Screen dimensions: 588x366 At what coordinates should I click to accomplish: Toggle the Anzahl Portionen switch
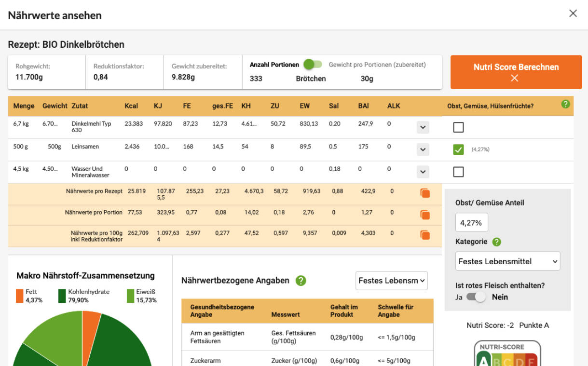click(313, 64)
